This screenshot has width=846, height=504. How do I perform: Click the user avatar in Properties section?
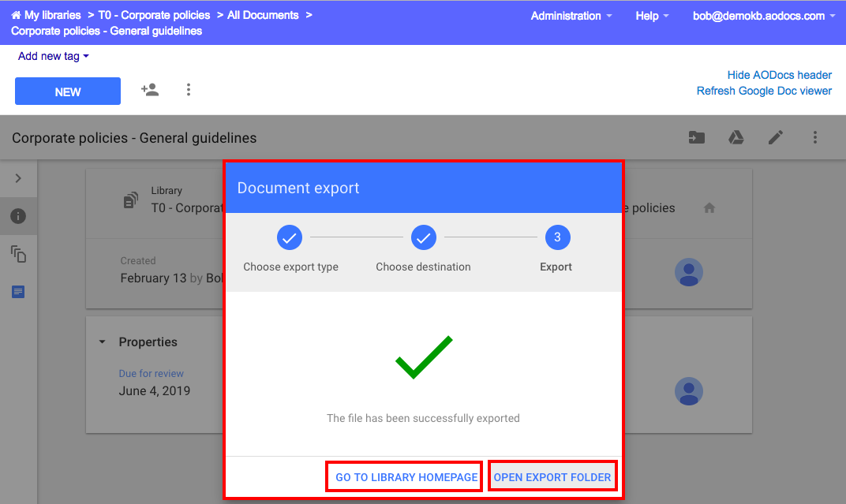pyautogui.click(x=688, y=390)
